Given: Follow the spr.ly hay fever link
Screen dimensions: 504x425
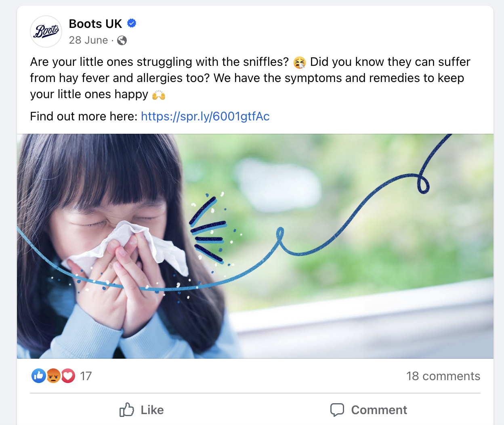Looking at the screenshot, I should coord(205,116).
